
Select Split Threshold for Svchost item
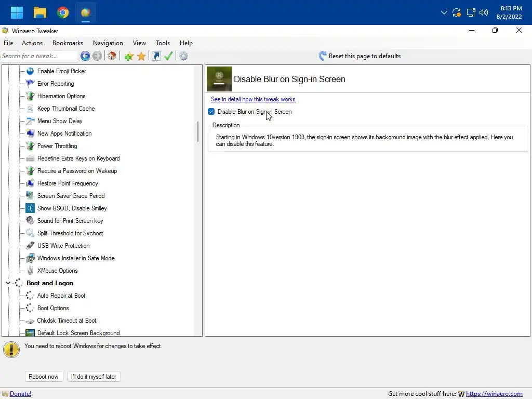click(70, 233)
